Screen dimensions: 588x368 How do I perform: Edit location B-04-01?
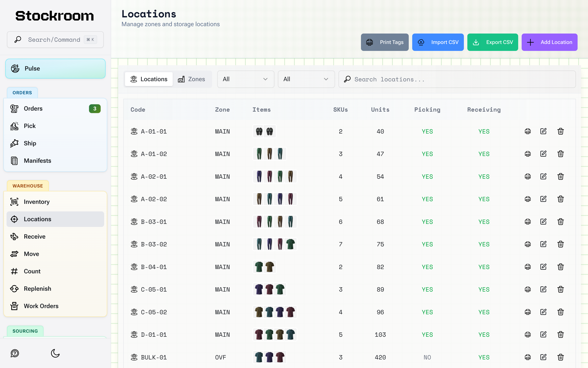tap(543, 267)
